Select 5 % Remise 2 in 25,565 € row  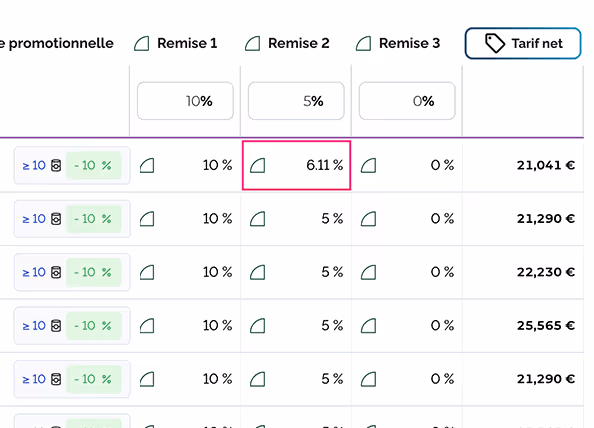click(332, 325)
